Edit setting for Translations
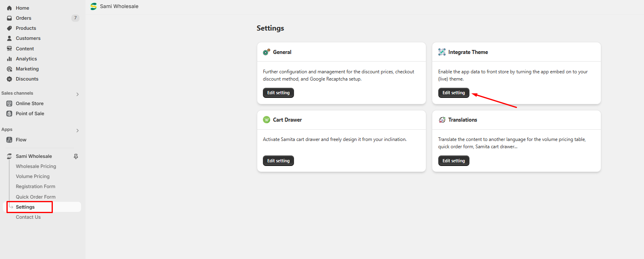The width and height of the screenshot is (644, 259). 454,161
